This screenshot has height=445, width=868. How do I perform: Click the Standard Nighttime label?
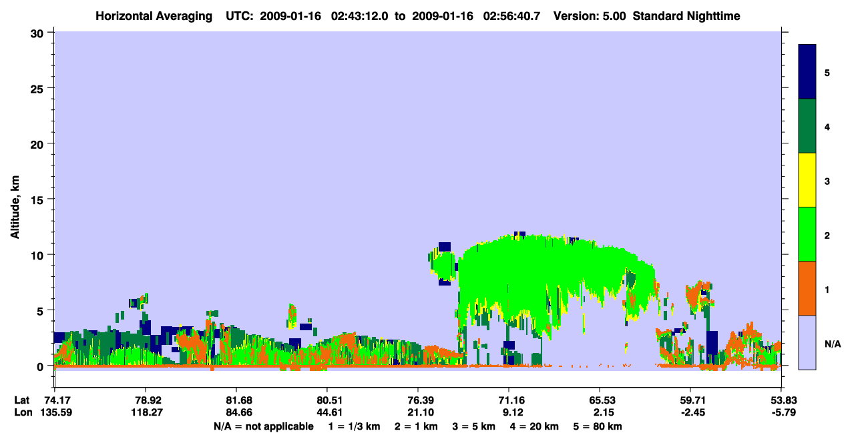686,15
